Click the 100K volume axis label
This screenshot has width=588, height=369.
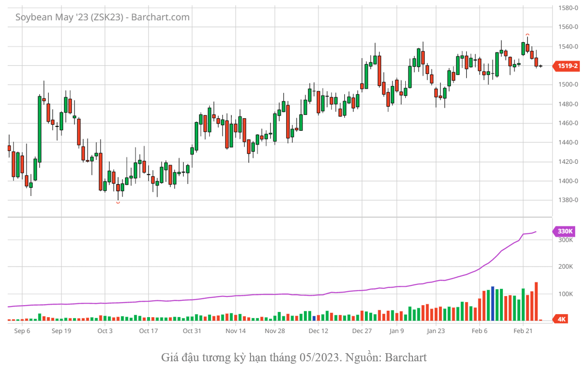(565, 294)
